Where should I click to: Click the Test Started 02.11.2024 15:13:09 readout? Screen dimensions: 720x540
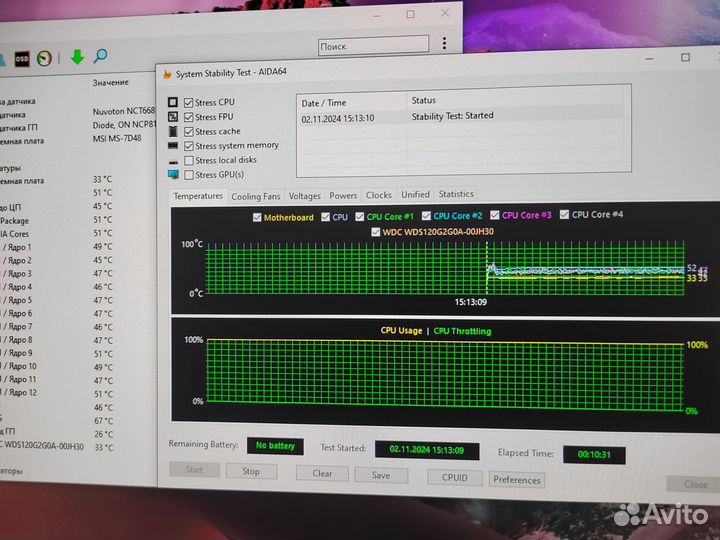coord(427,450)
